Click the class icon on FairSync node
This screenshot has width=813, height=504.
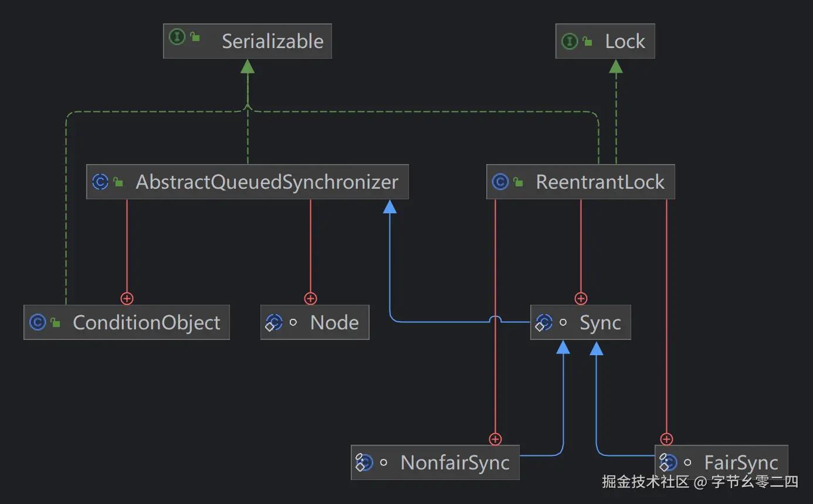pos(668,463)
